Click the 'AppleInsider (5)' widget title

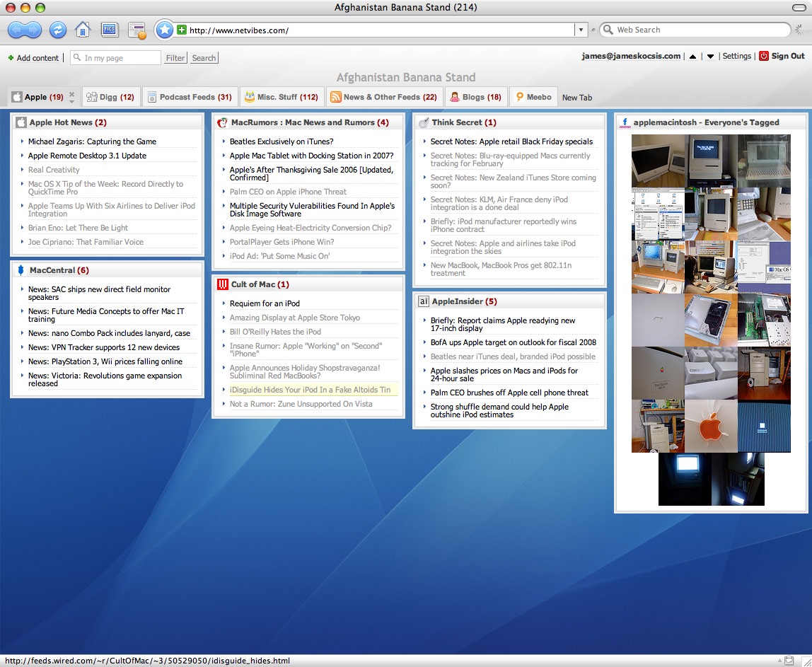point(465,301)
